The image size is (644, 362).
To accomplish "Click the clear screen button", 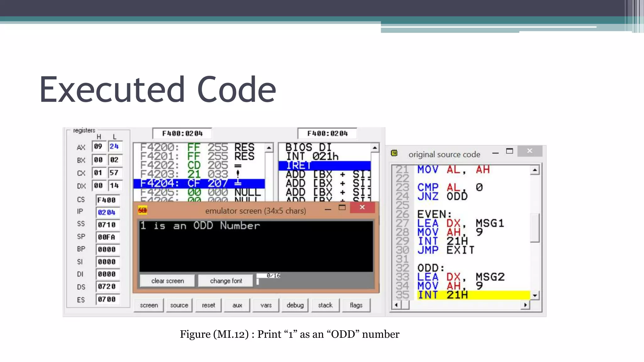I will 168,281.
